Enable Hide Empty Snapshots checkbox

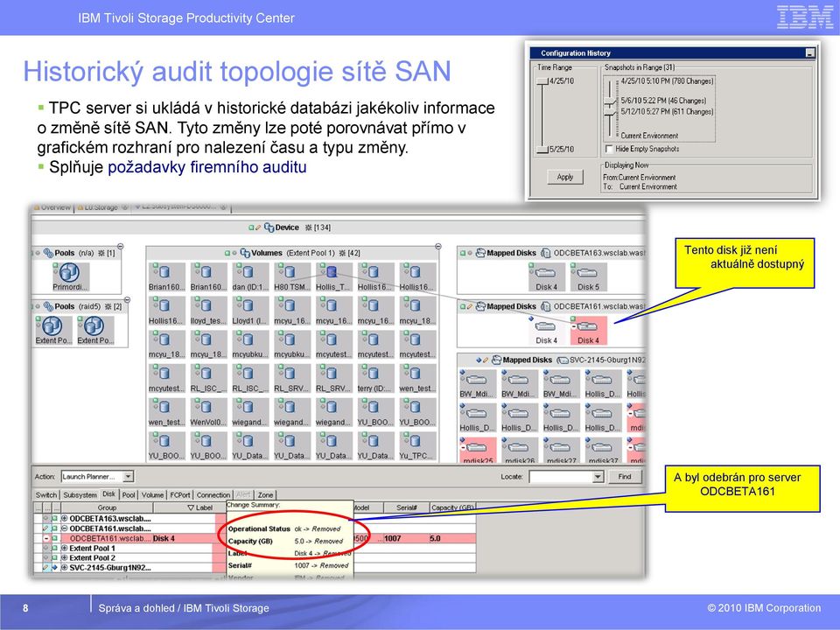click(x=609, y=149)
